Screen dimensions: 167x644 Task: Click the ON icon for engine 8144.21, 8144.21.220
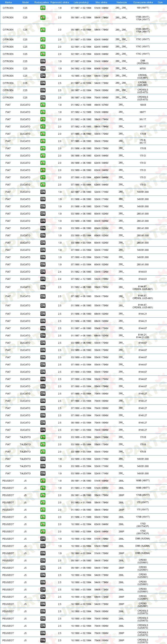coord(43,336)
